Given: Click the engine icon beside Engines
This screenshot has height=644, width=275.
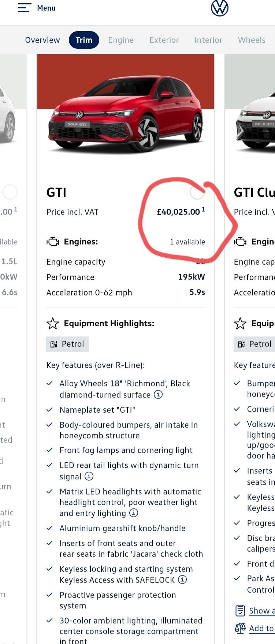Looking at the screenshot, I should coord(53,242).
